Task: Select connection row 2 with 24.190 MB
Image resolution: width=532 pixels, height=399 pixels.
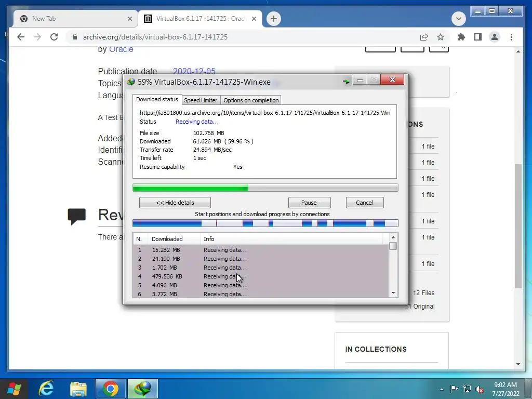Action: click(261, 259)
